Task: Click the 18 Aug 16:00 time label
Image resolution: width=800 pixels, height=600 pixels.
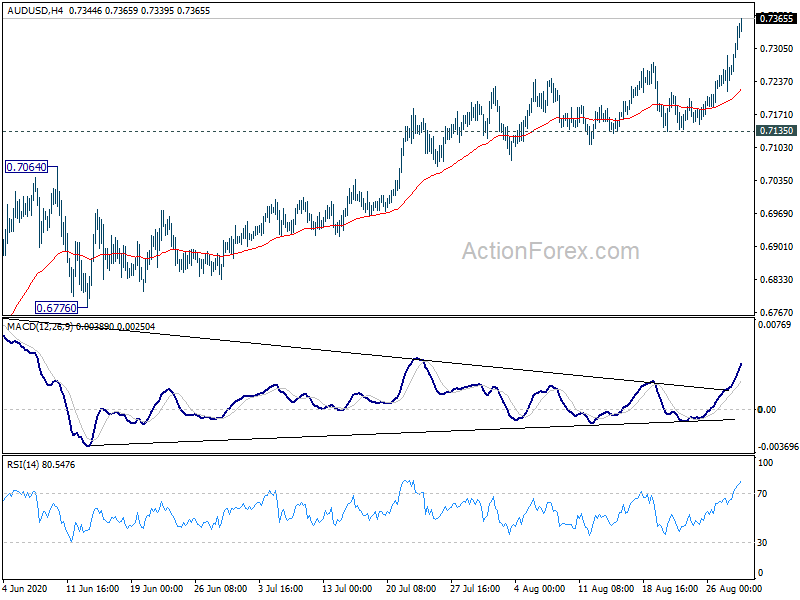Action: (670, 588)
